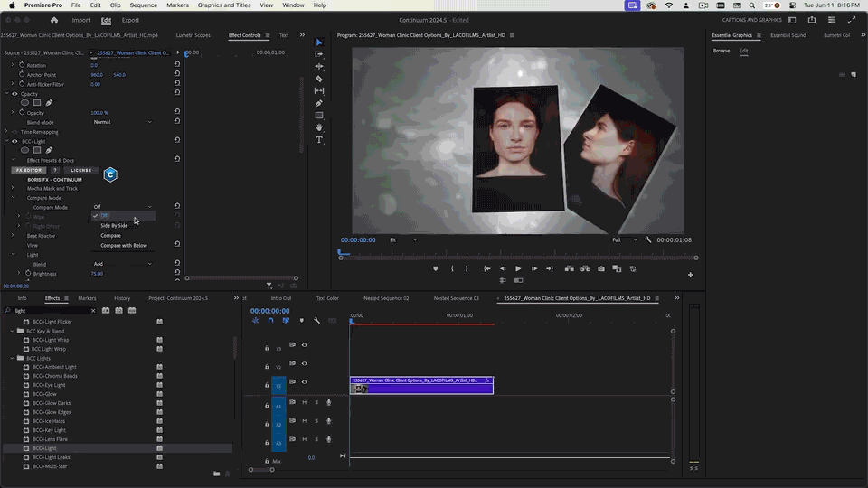This screenshot has width=868, height=488.
Task: Click Brightness value 75.00 field
Action: pyautogui.click(x=97, y=273)
